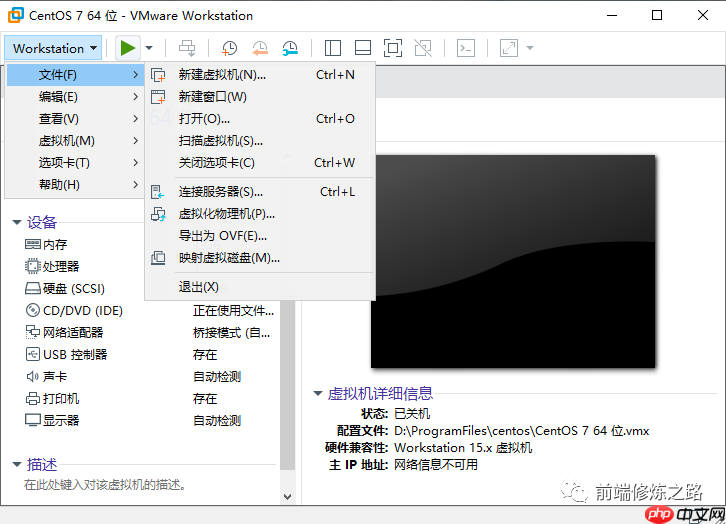Viewport: 726px width, 524px height.
Task: Select the CD/DVD (IDE) device row
Action: (x=151, y=311)
